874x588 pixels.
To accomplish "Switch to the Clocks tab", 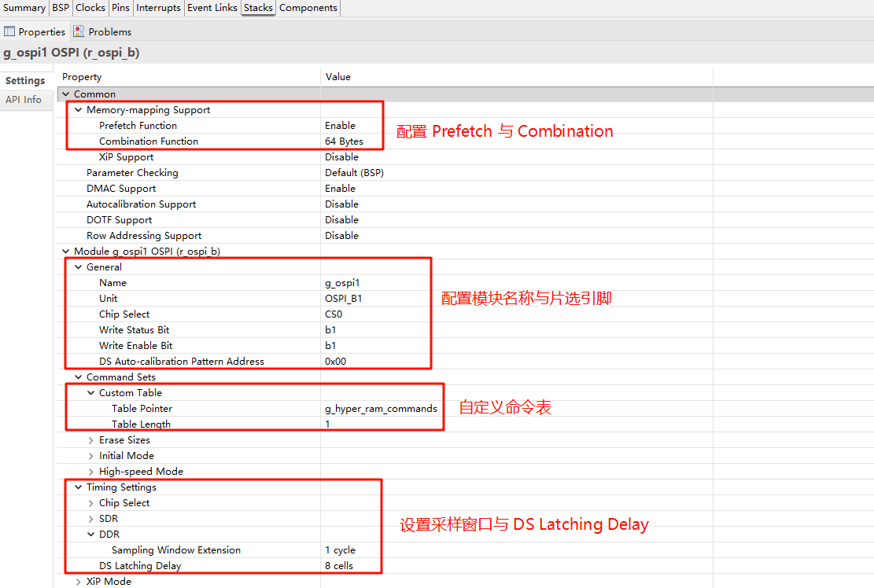I will coord(90,8).
